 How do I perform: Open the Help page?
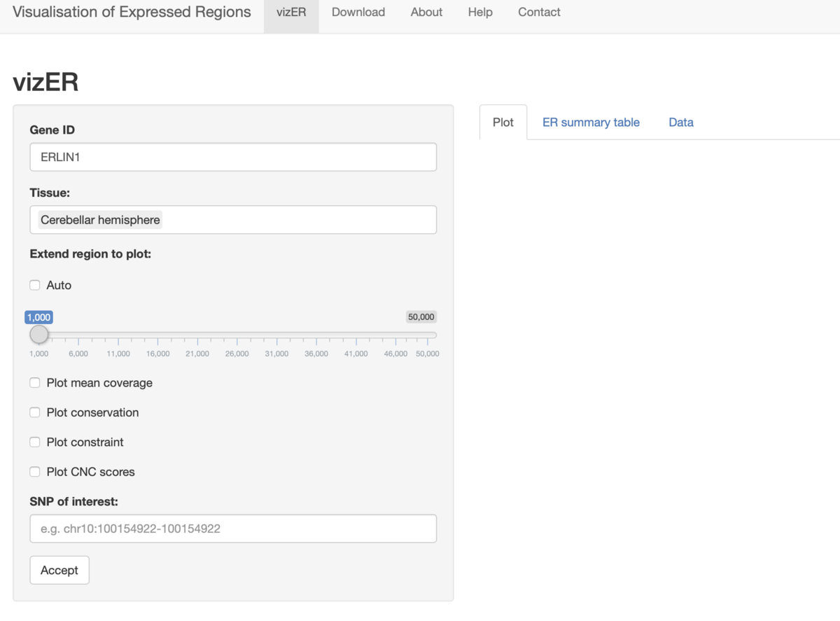click(x=480, y=12)
